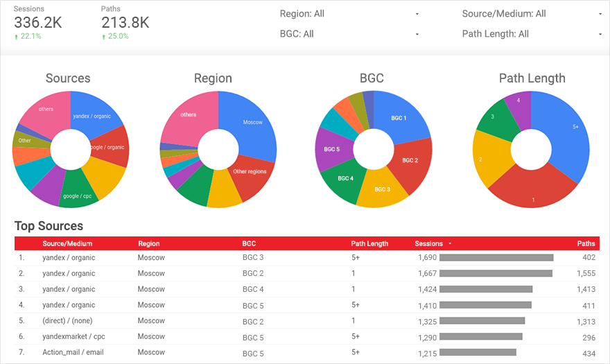Select the BGC 5 purple slice
The image size is (610, 364).
click(x=333, y=149)
